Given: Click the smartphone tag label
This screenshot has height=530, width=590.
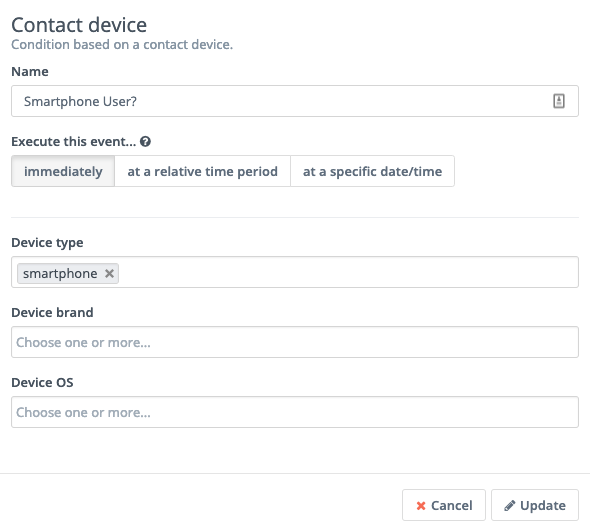Looking at the screenshot, I should click(x=60, y=273).
